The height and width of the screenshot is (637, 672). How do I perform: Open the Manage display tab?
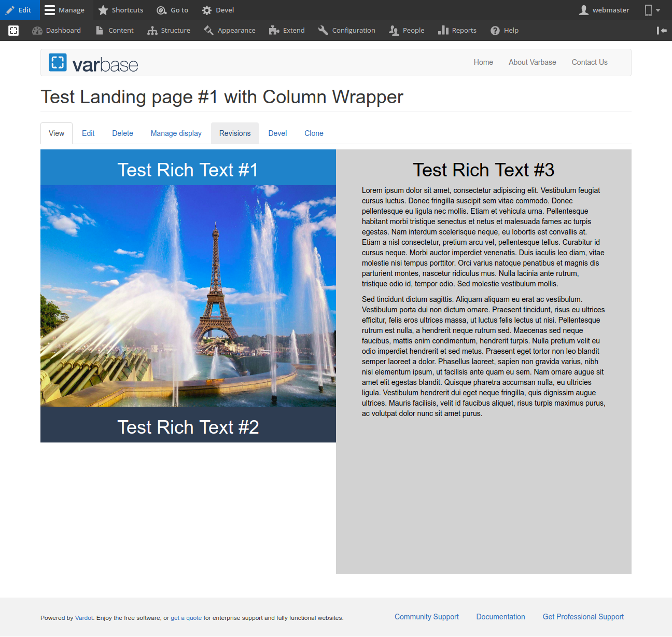[x=176, y=133]
